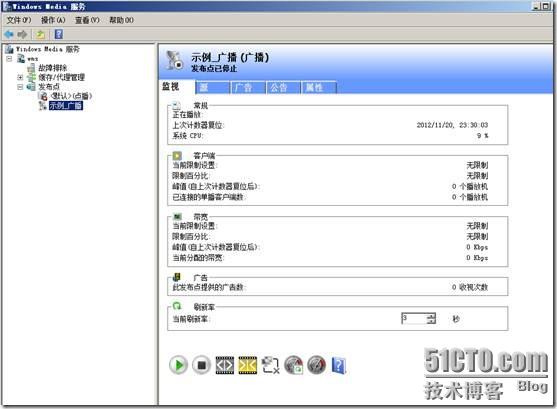Screen dimensions: 557x409
Task: Expand the 缓存/代理管理 tree node
Action: click(20, 77)
